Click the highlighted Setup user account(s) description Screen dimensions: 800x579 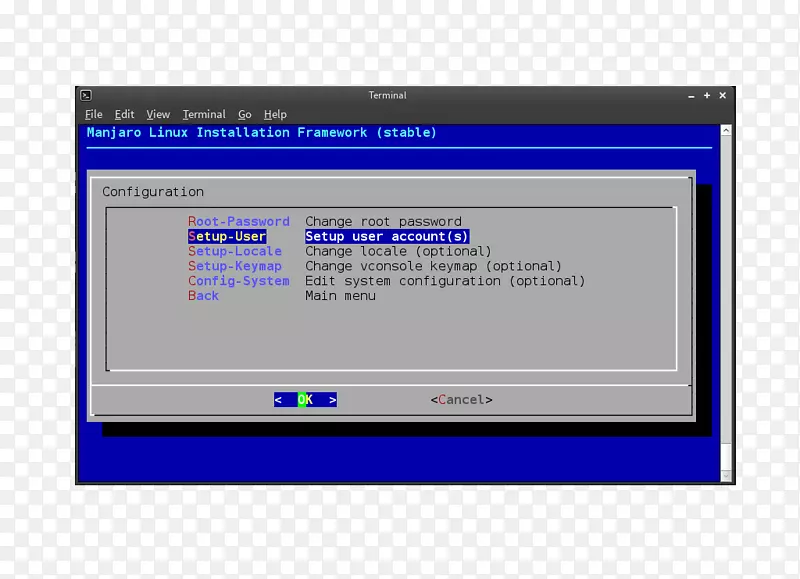coord(387,236)
